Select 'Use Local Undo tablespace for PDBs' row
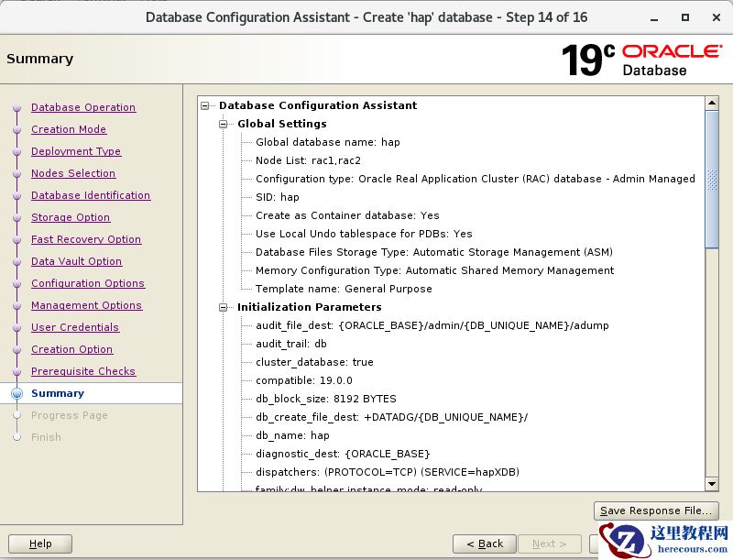Screen dimensions: 733x560 pos(364,233)
